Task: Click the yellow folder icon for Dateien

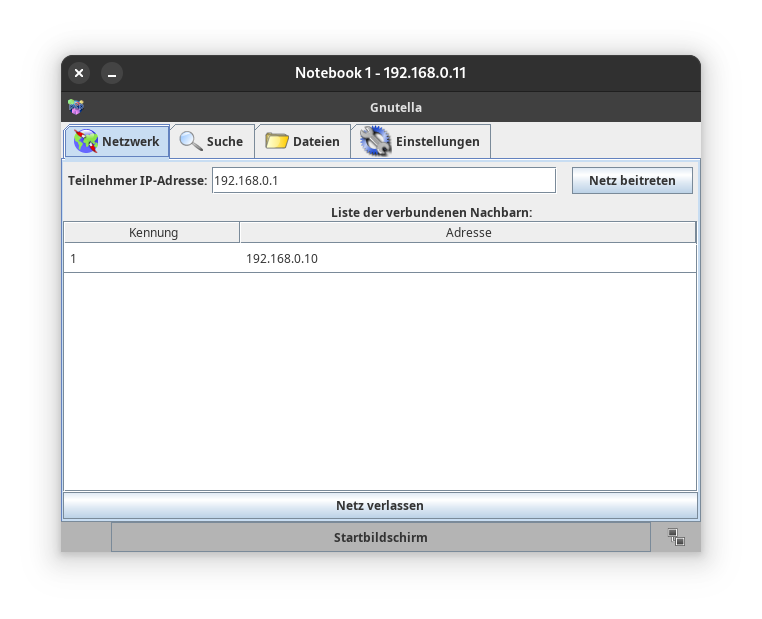Action: 276,141
